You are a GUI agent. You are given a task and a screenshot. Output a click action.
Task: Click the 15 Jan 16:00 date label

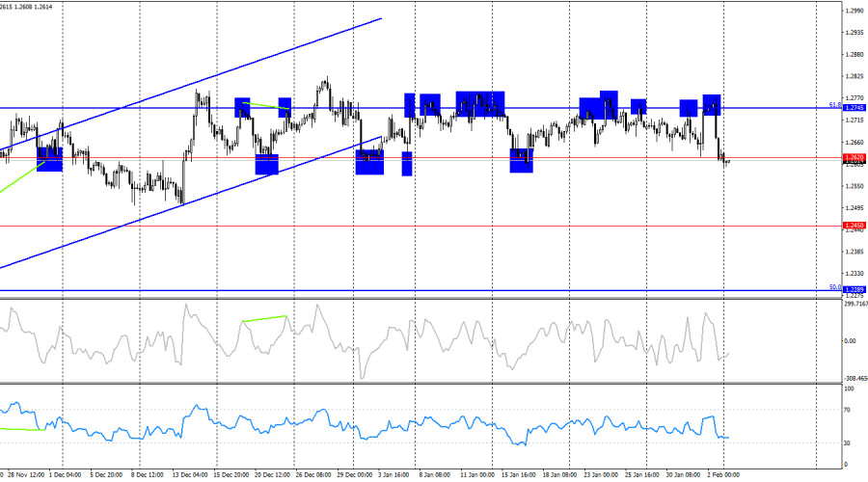click(519, 475)
